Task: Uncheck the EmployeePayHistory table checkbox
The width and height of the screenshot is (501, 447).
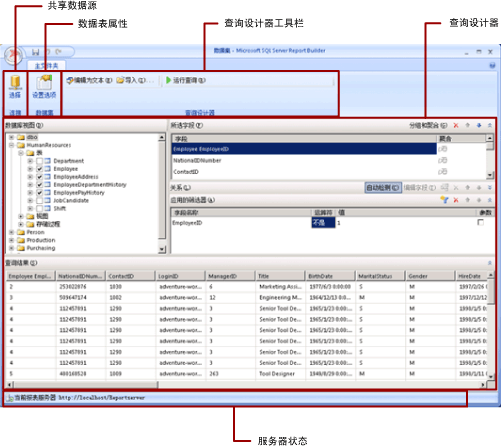Action: click(39, 193)
